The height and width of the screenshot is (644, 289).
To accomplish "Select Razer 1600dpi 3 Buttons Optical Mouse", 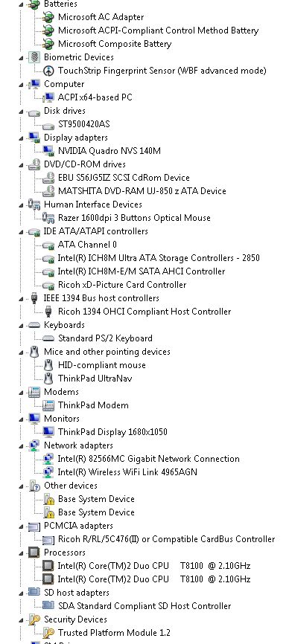I will tap(134, 218).
